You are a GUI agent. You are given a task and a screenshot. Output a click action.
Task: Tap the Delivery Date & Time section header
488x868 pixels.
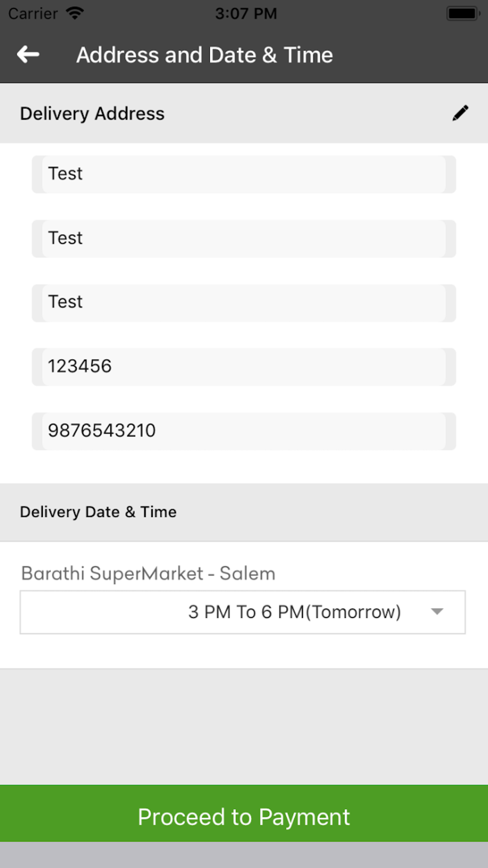point(98,512)
